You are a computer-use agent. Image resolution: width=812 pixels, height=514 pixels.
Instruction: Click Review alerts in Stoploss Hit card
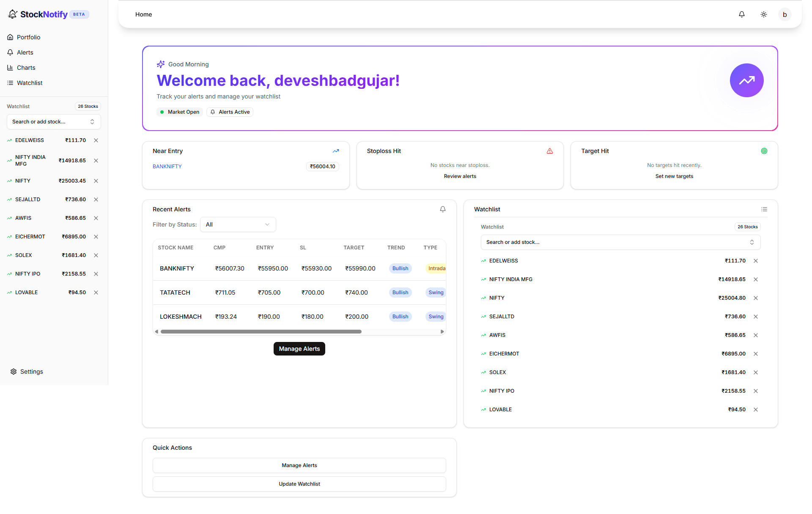click(460, 176)
